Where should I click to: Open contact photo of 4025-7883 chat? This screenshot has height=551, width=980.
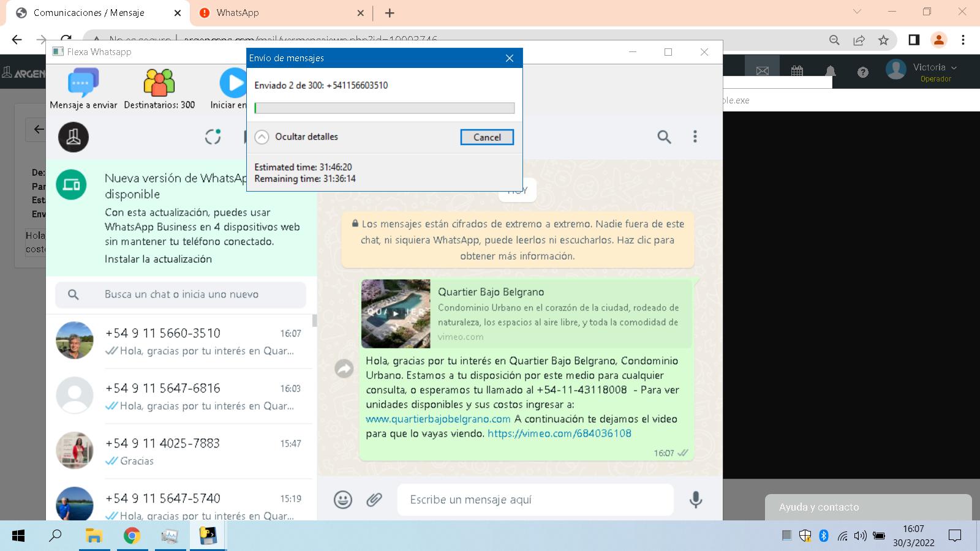[75, 451]
